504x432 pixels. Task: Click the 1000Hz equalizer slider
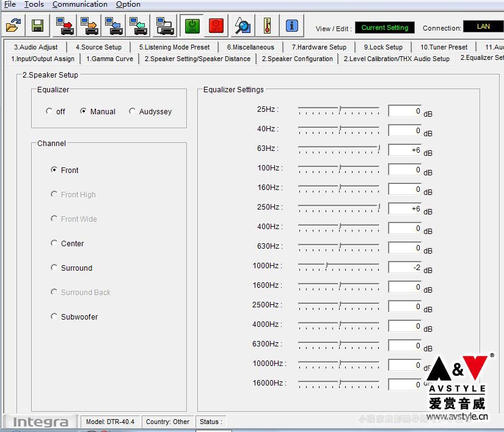[x=326, y=266]
